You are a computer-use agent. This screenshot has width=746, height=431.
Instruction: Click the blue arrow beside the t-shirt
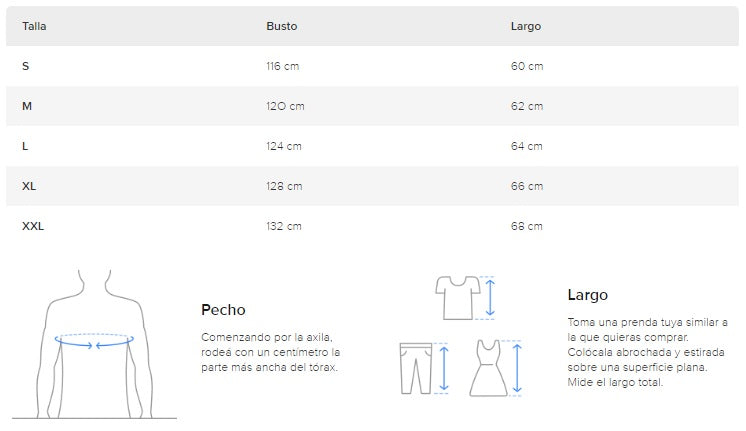pyautogui.click(x=490, y=297)
